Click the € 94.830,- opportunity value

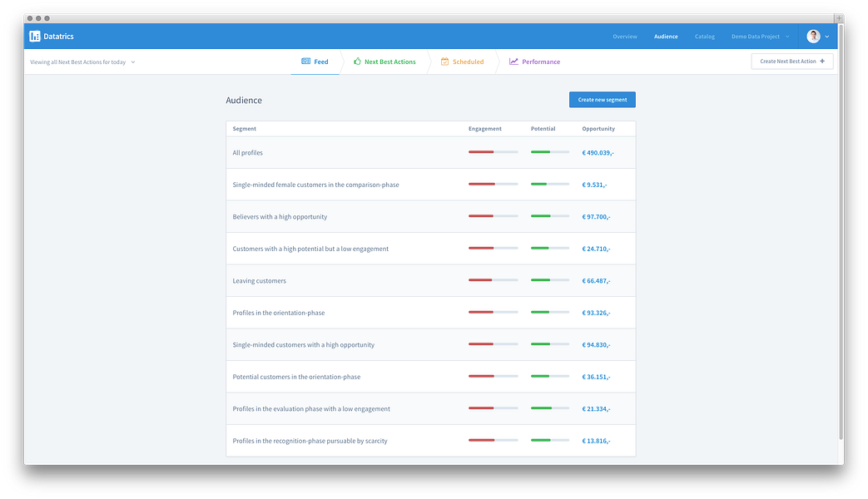[596, 344]
